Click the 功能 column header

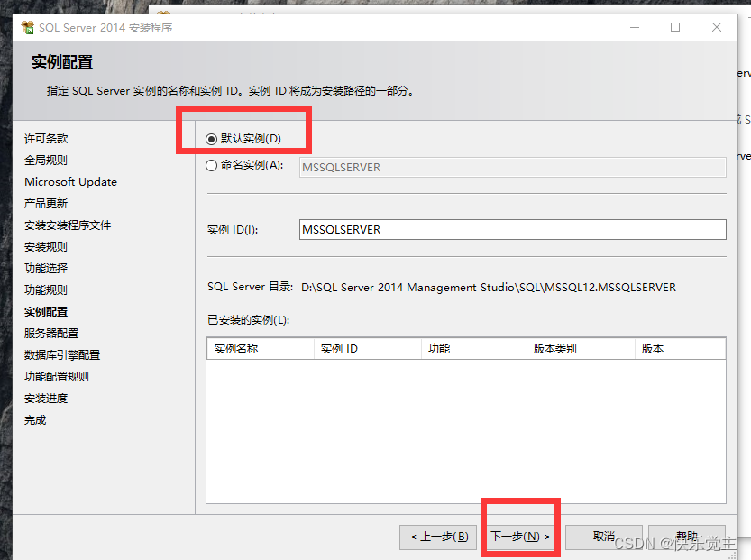click(473, 349)
